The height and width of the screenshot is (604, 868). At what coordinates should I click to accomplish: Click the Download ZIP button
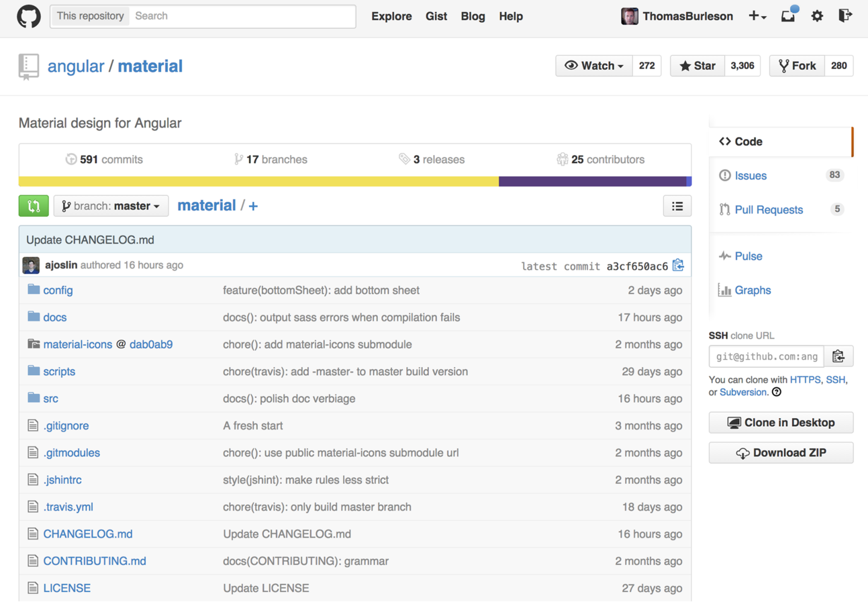[x=781, y=453]
